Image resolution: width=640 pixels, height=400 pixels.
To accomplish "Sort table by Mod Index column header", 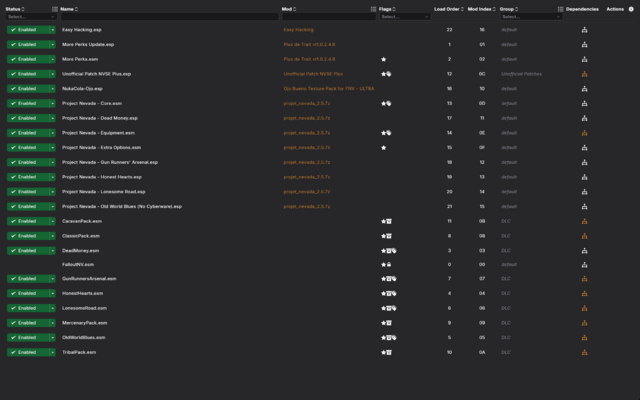I will click(x=482, y=9).
